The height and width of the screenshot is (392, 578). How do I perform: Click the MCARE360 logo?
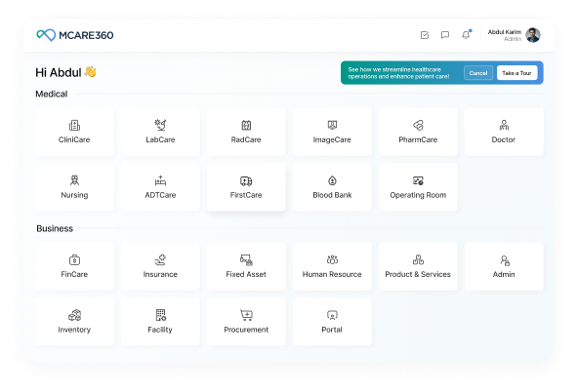click(75, 35)
